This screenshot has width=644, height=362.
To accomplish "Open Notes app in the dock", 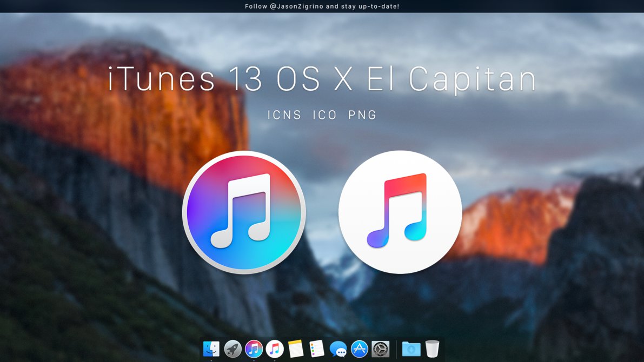I will (296, 349).
